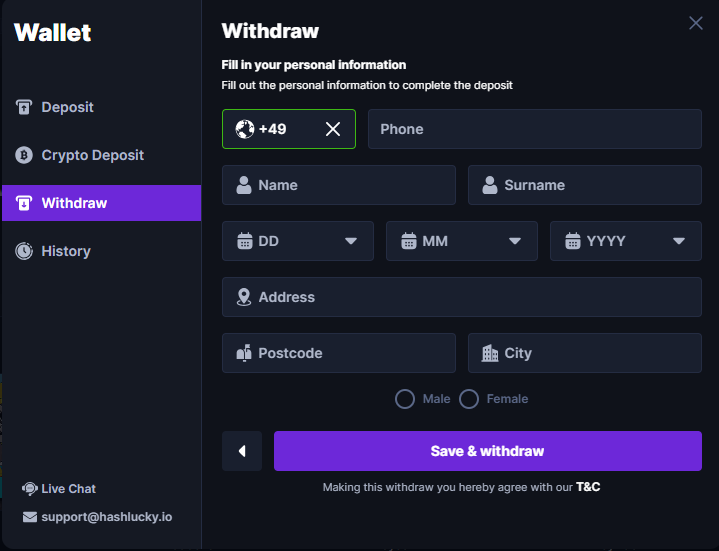
Task: Open the DD day dropdown
Action: pyautogui.click(x=298, y=241)
